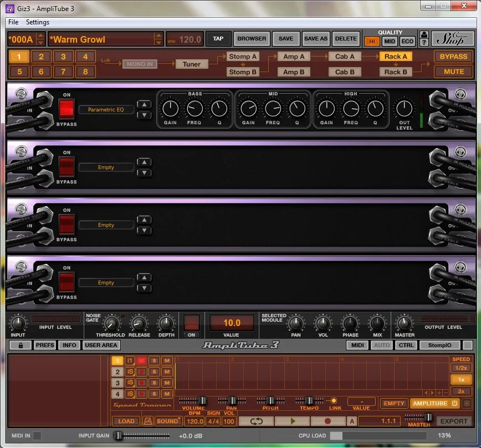This screenshot has height=448, width=481.
Task: Click the Giz3 application icon in title bar
Action: [x=10, y=8]
